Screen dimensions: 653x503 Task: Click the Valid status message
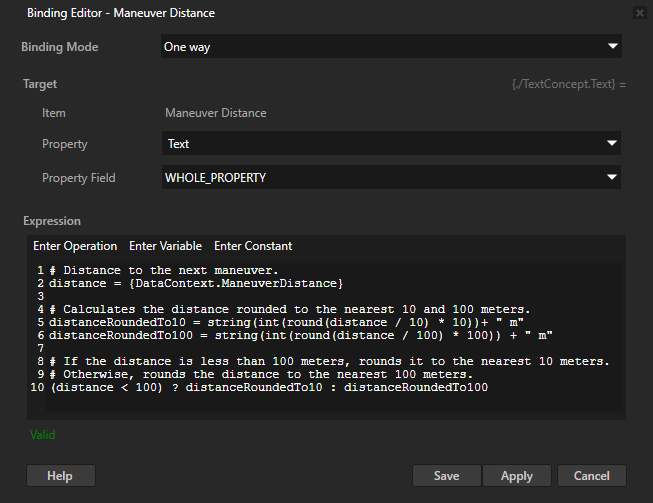point(41,435)
